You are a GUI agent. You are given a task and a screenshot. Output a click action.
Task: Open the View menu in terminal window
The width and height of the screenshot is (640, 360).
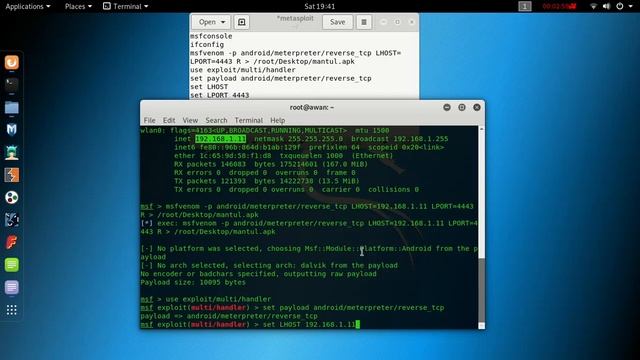[x=190, y=120]
